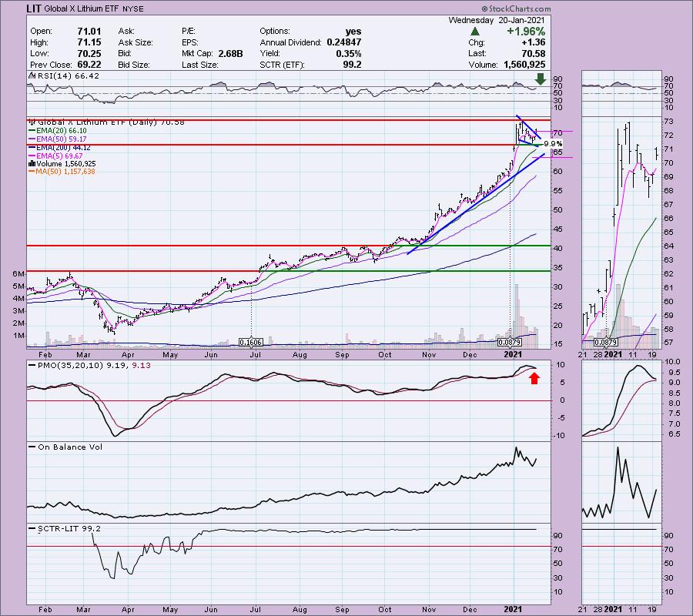Click the 0.0879 marker in the zoomed right panel
Image resolution: width=693 pixels, height=616 pixels.
605,343
